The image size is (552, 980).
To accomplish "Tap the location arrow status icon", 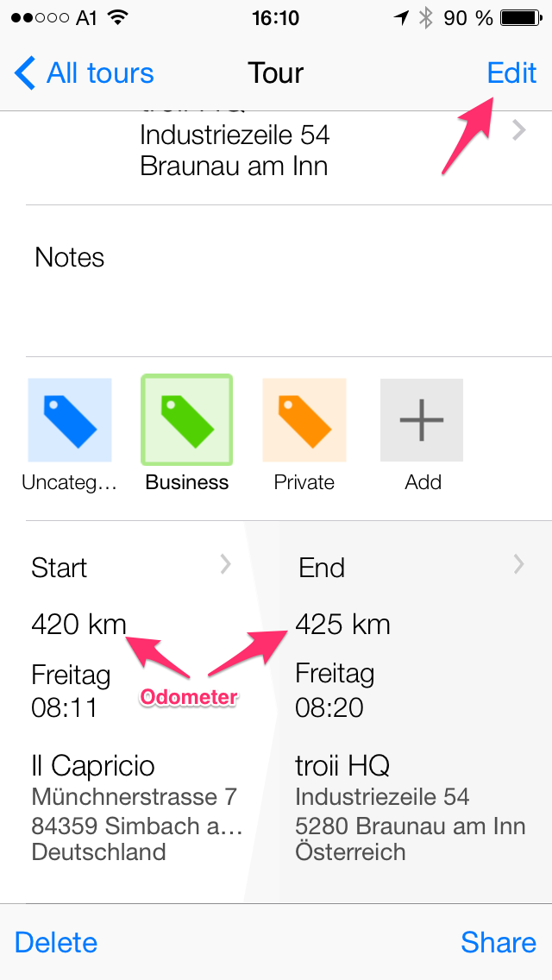I will 402,18.
